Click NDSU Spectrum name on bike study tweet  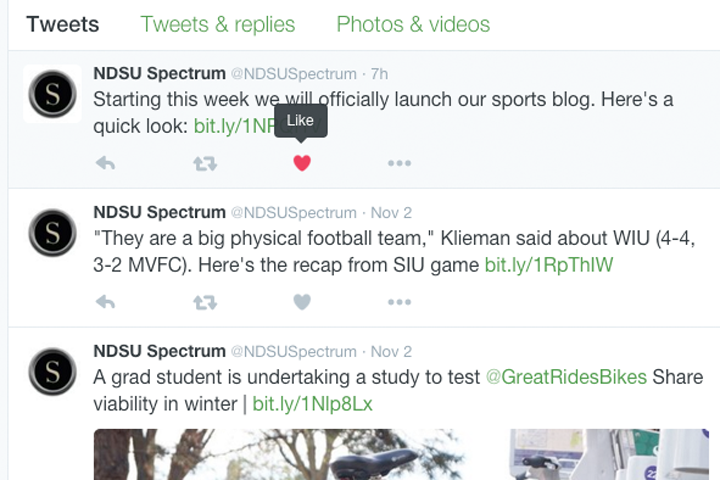pyautogui.click(x=159, y=352)
